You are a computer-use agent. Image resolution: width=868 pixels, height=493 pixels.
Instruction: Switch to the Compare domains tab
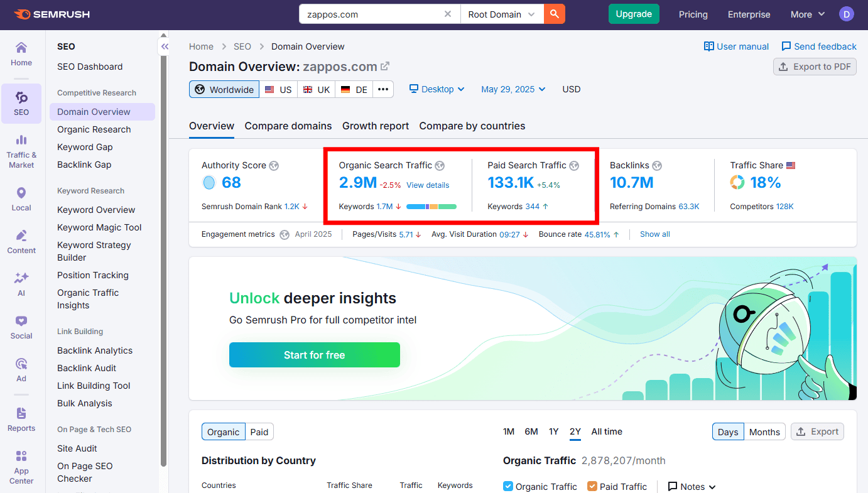(288, 126)
